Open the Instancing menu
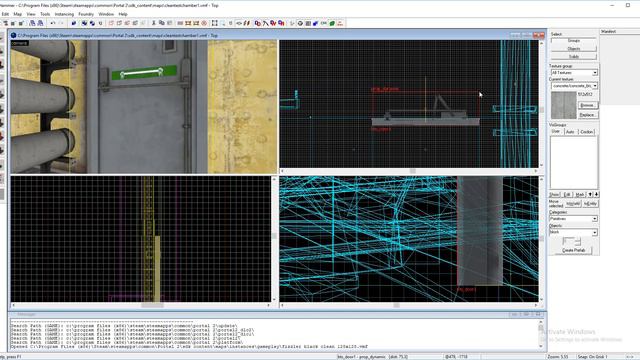Viewport: 640px width, 360px height. pyautogui.click(x=64, y=14)
